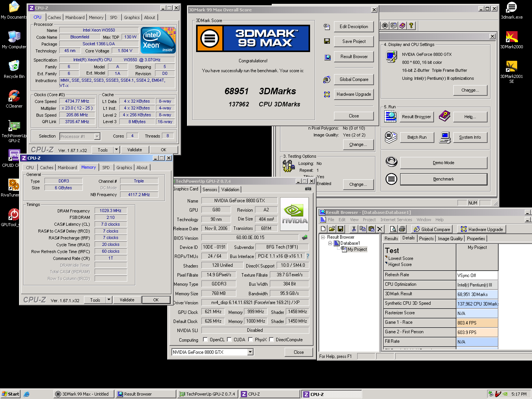This screenshot has height=399, width=532.
Task: Click the System Info button
Action: pos(470,137)
